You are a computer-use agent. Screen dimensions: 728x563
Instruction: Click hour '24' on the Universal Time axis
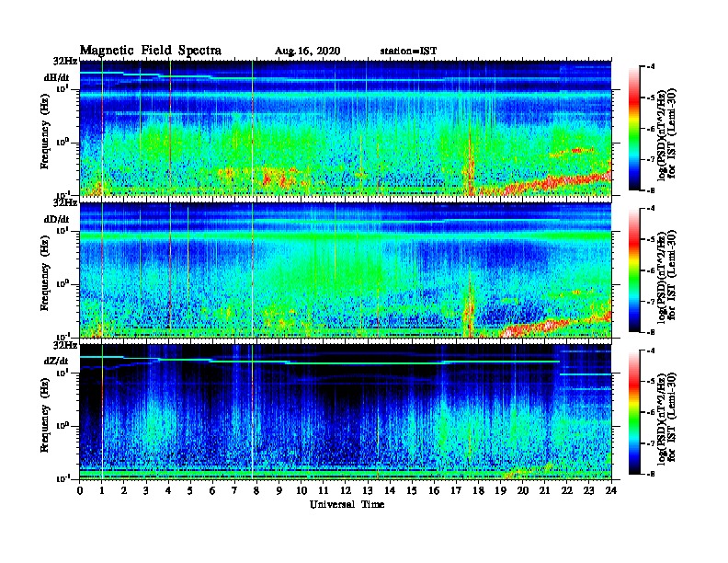[611, 490]
